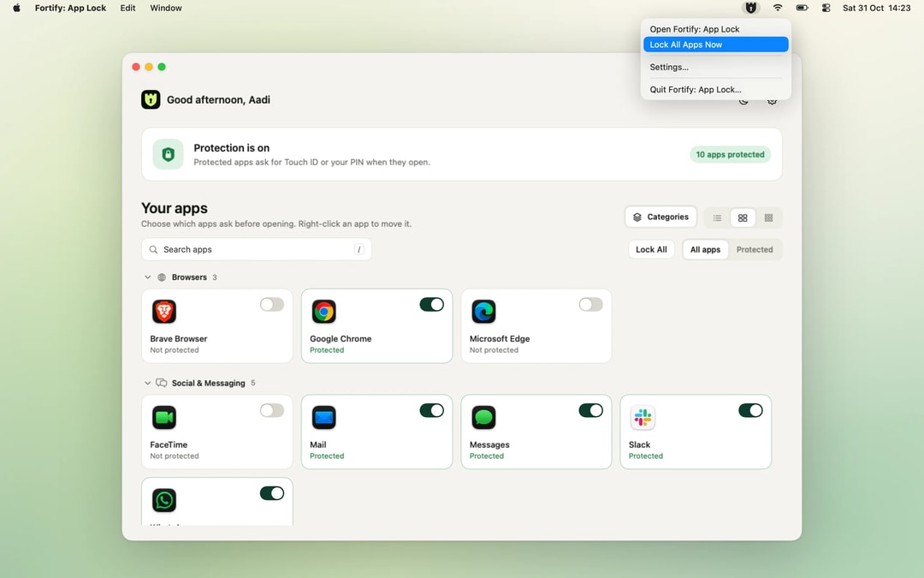Turn on Microsoft Edge protection toggle
The image size is (924, 578).
(x=590, y=304)
